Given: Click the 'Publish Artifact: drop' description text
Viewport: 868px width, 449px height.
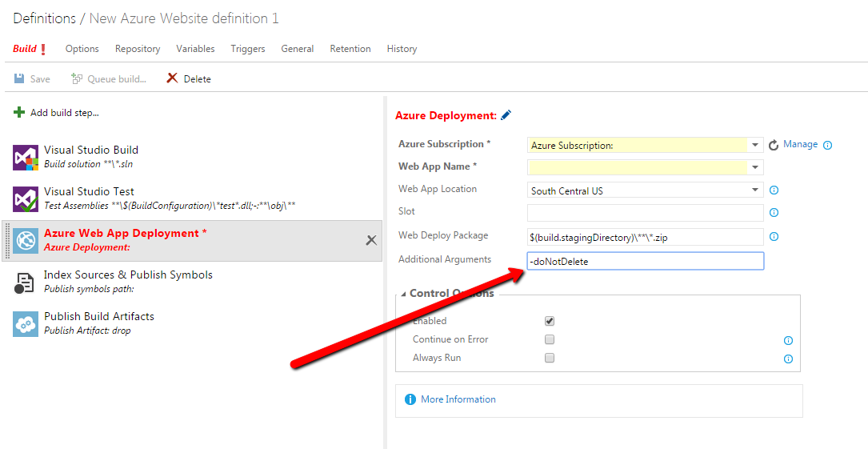Looking at the screenshot, I should coord(87,331).
